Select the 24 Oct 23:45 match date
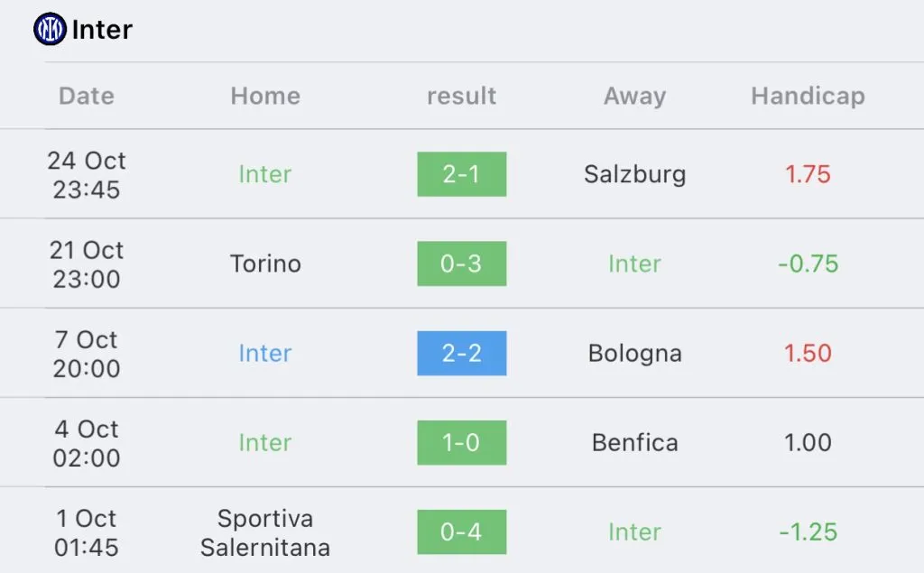Screen dimensions: 924x573 tap(87, 174)
